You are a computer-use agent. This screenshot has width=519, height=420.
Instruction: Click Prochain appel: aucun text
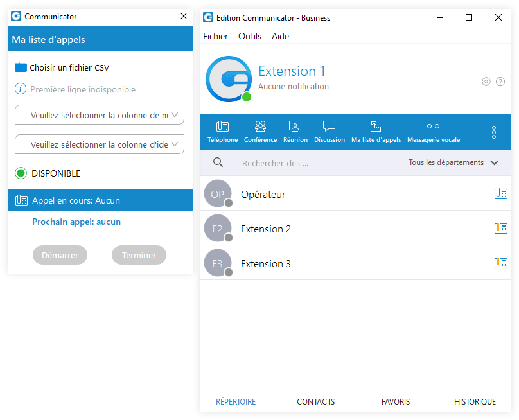point(76,222)
